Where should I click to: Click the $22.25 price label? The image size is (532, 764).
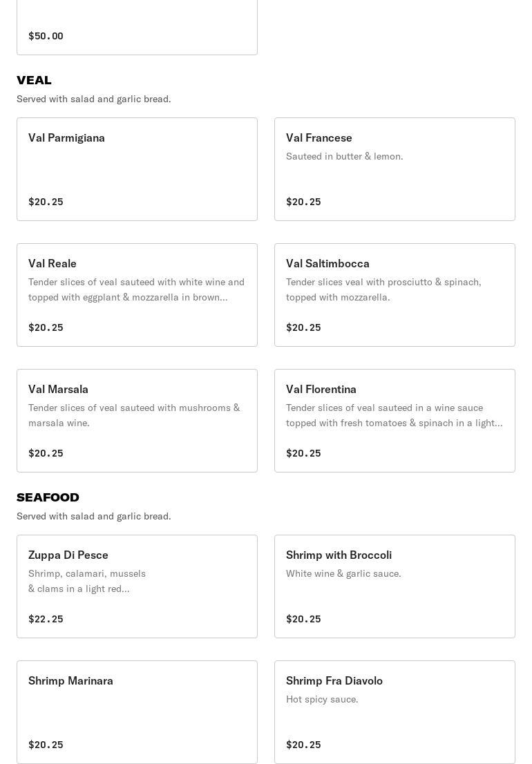46,619
